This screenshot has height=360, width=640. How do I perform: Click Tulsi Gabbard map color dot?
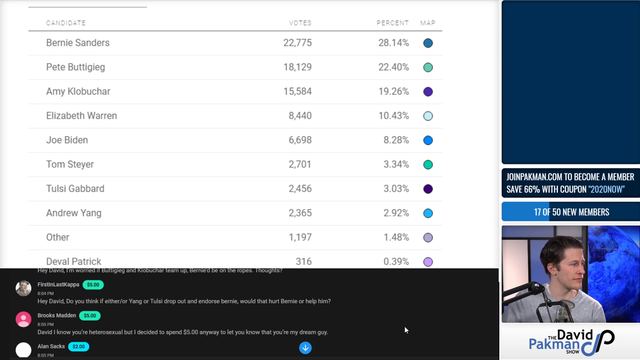[x=428, y=189]
